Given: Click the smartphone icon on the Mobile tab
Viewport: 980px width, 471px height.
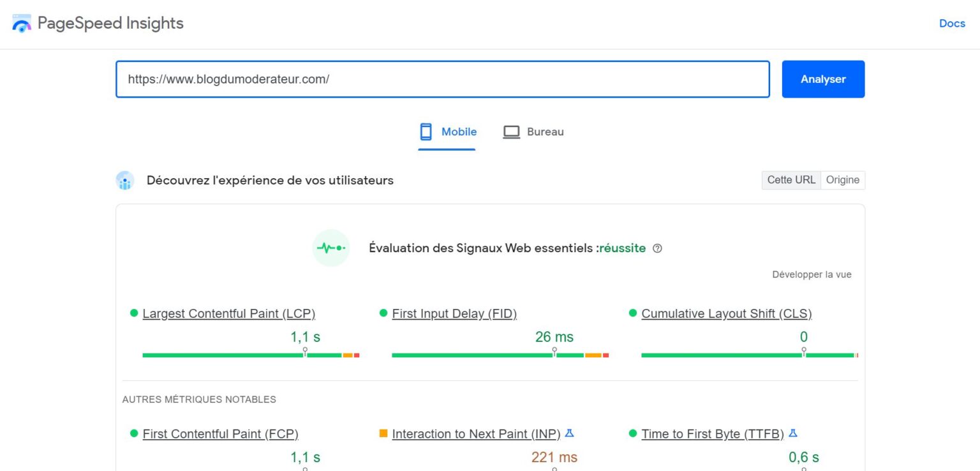Looking at the screenshot, I should point(426,131).
